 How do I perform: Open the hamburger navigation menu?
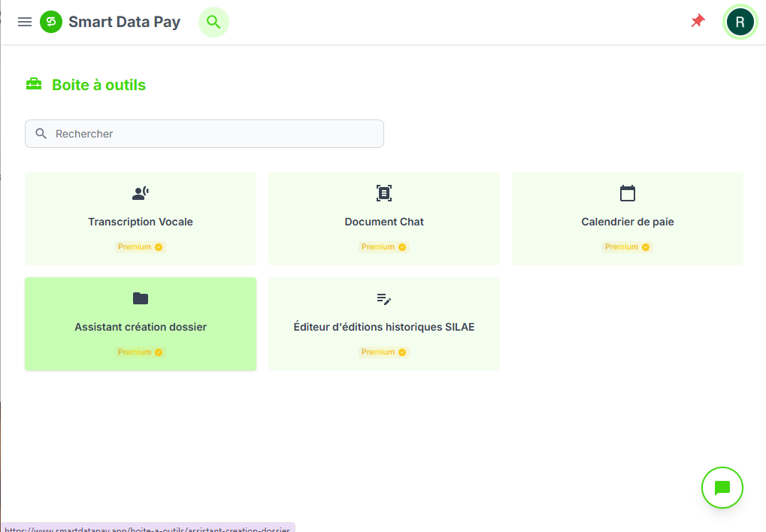coord(25,22)
